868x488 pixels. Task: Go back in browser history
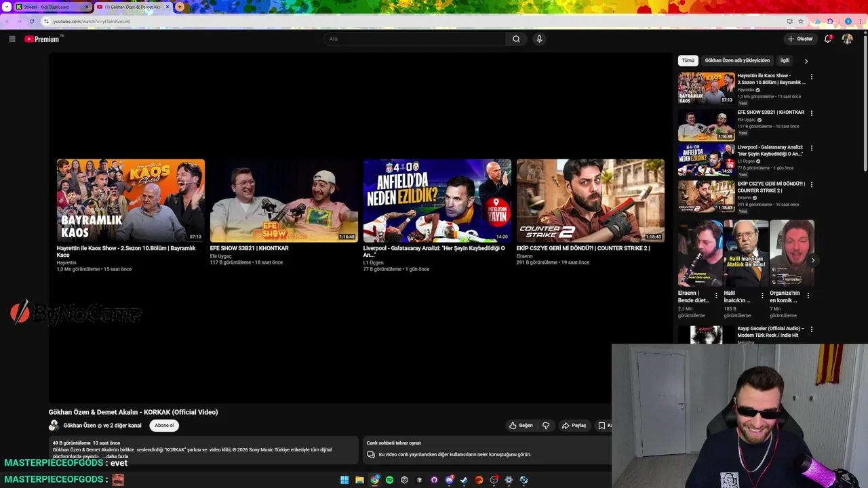[7, 21]
